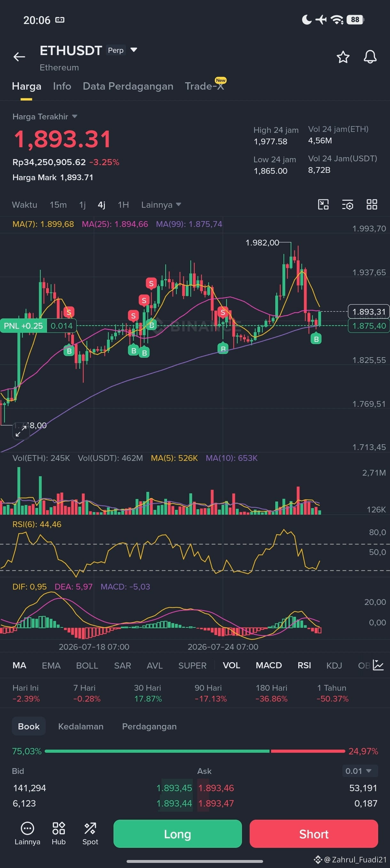
Task: Toggle the KDJ sub-indicator
Action: point(334,665)
